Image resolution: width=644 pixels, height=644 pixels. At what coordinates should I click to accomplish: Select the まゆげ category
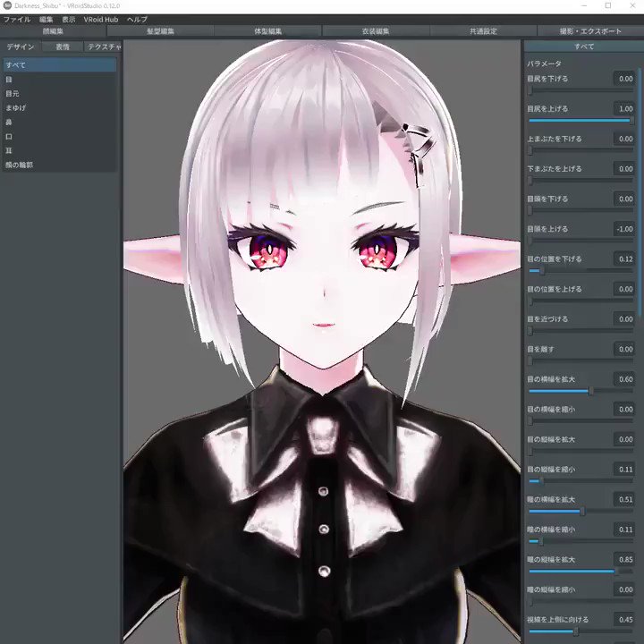(60, 107)
